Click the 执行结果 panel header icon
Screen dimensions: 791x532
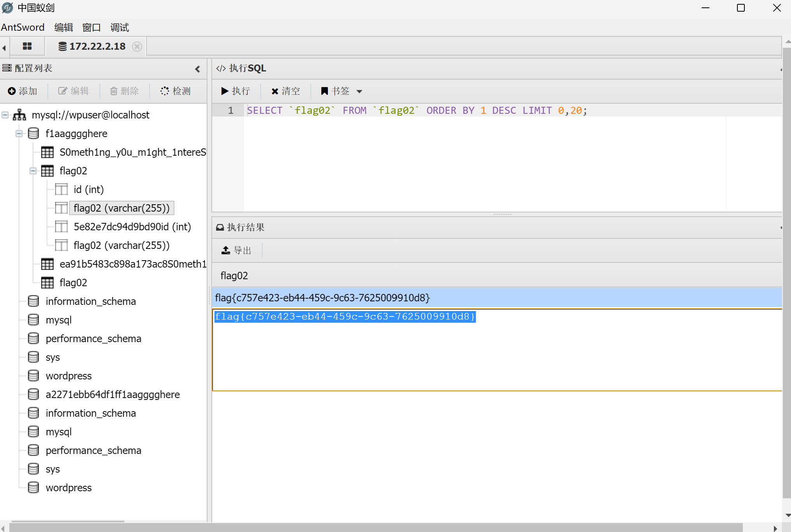pos(220,228)
